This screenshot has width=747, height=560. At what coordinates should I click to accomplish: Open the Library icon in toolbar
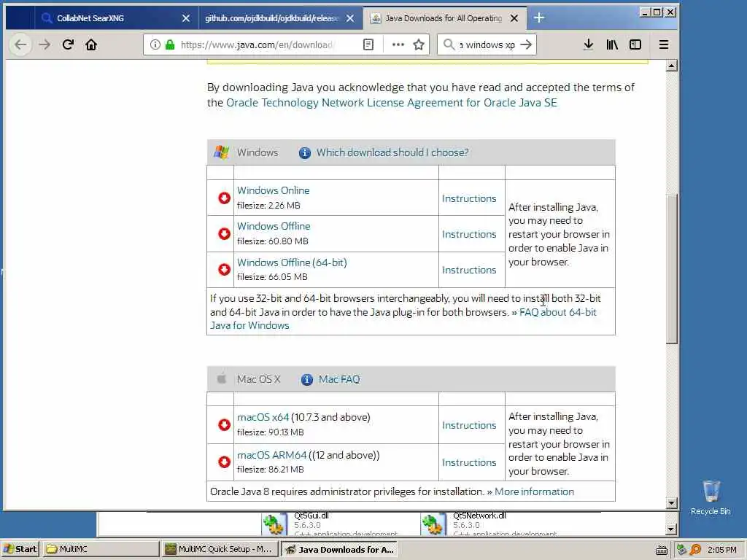[x=612, y=44]
